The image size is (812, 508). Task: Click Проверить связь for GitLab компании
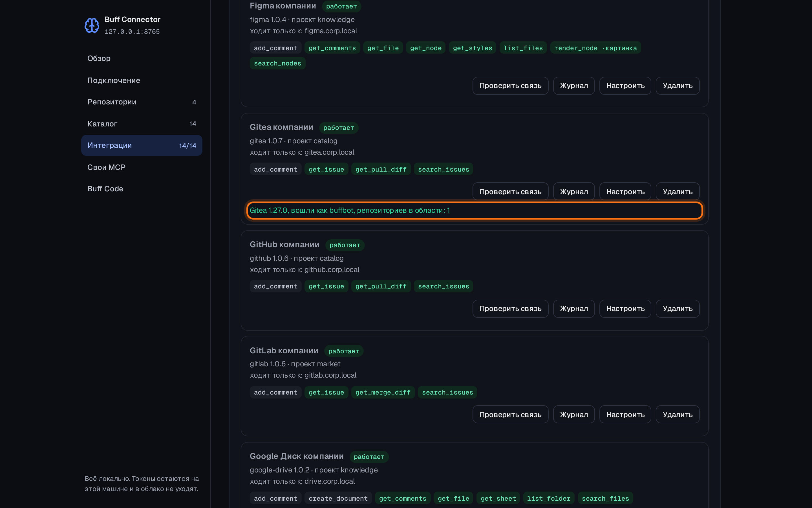[510, 414]
